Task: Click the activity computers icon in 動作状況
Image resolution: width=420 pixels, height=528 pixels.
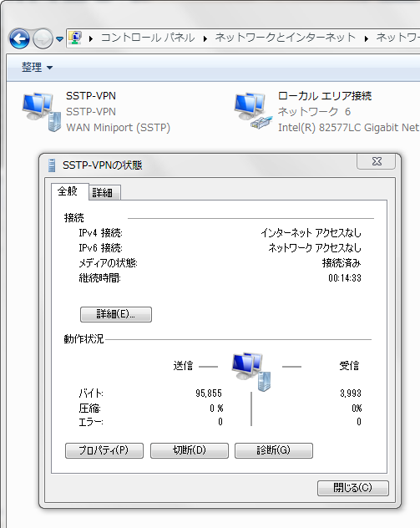Action: (251, 372)
